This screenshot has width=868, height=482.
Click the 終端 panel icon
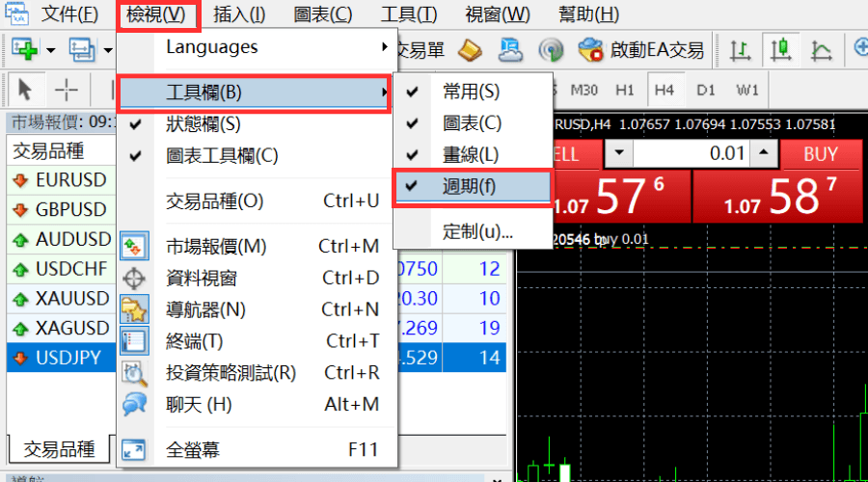coord(134,341)
